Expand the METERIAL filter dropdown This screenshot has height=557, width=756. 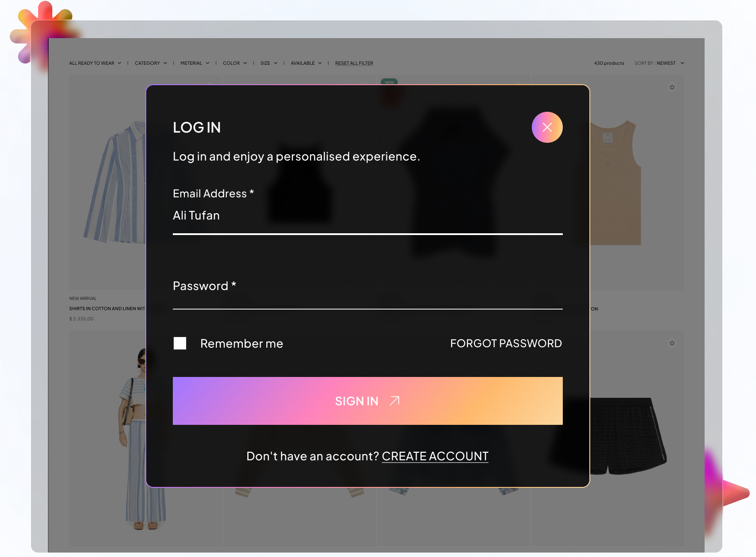coord(194,63)
